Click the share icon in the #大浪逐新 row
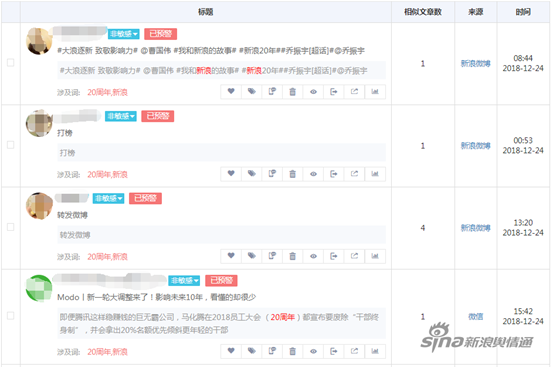The width and height of the screenshot is (553, 367). click(x=354, y=92)
